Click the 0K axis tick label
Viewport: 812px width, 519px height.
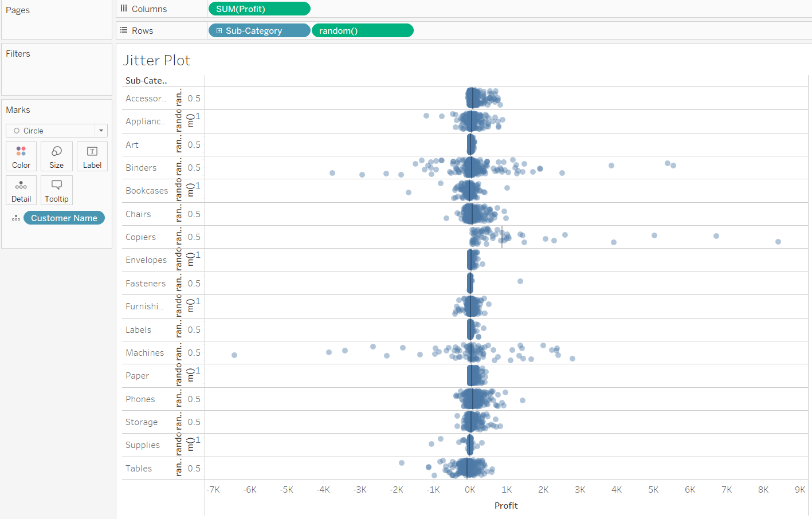tap(470, 490)
